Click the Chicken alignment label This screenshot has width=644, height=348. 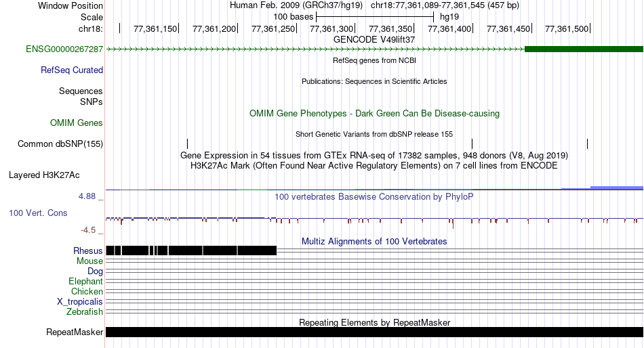pos(87,291)
